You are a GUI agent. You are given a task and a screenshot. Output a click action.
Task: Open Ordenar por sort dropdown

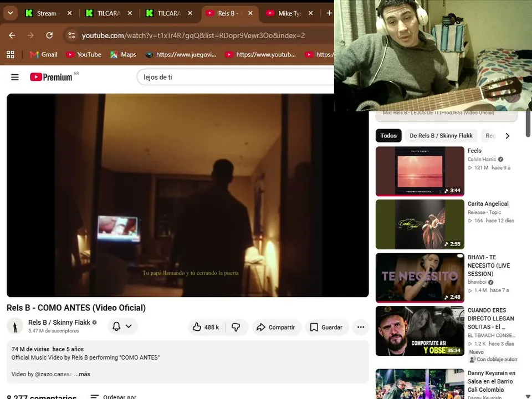[114, 396]
